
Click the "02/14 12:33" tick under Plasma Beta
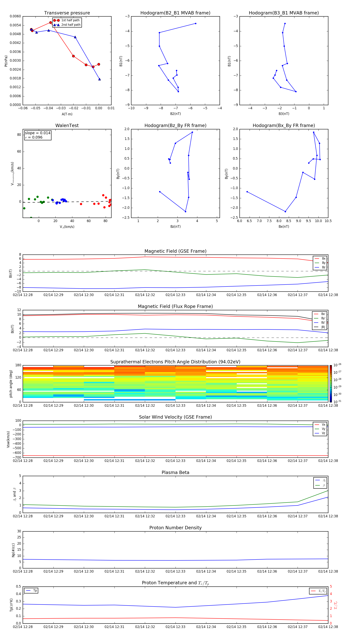pyautogui.click(x=175, y=516)
